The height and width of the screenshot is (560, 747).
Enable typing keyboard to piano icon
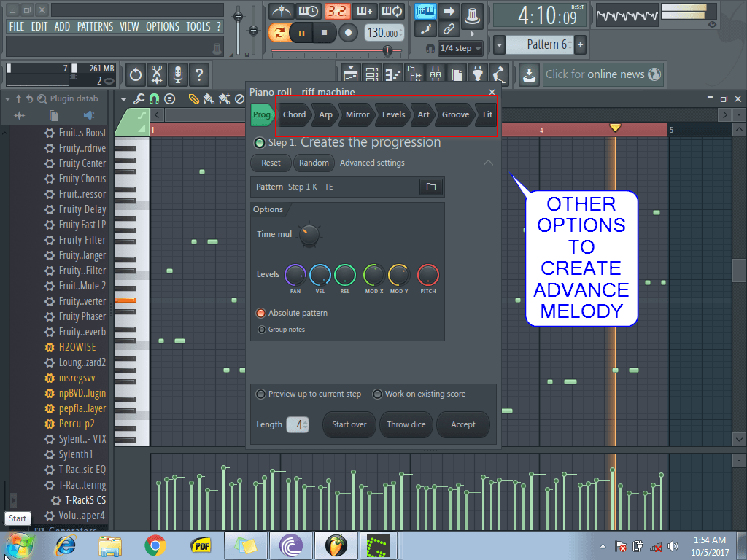pos(425,12)
